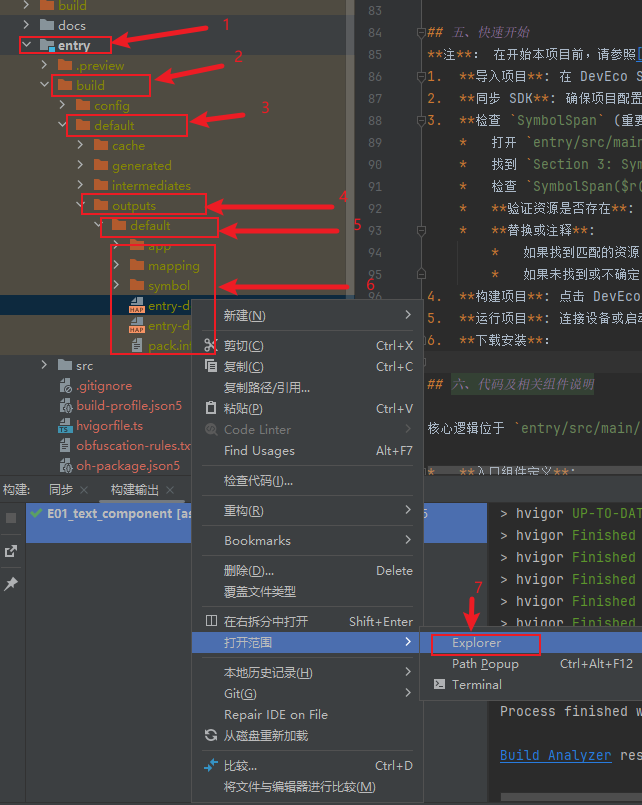The width and height of the screenshot is (642, 805).
Task: Select E01_text_component build result row
Action: pos(108,523)
